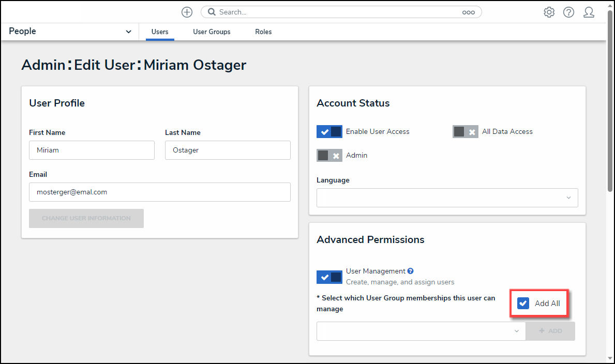Click the Account Status heading
The width and height of the screenshot is (615, 364).
(353, 103)
